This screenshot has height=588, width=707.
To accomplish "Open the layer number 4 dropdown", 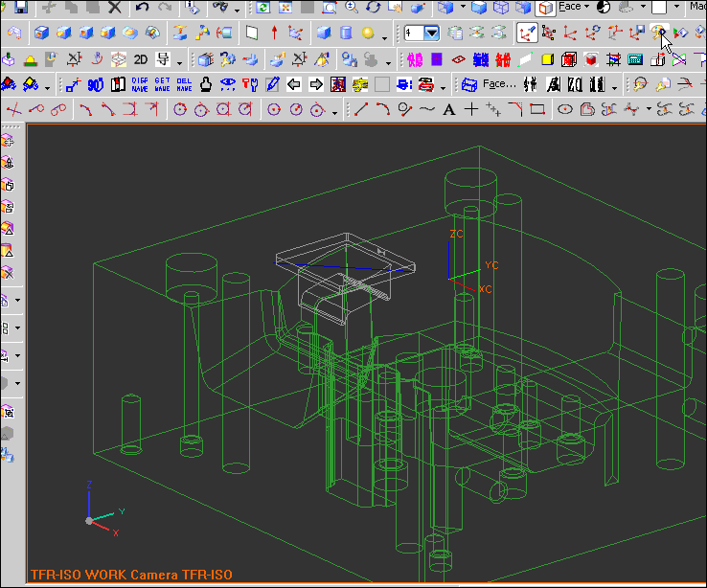I will click(x=432, y=34).
